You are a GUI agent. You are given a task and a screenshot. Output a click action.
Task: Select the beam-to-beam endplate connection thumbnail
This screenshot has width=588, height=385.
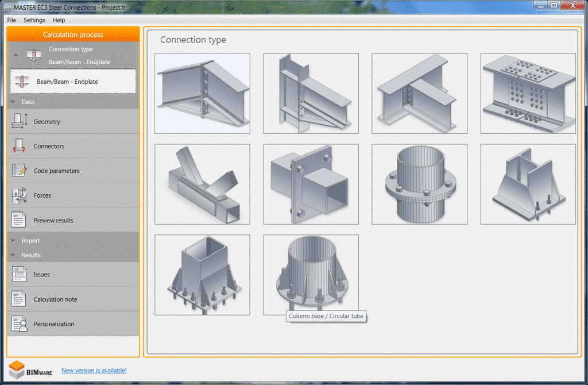202,94
